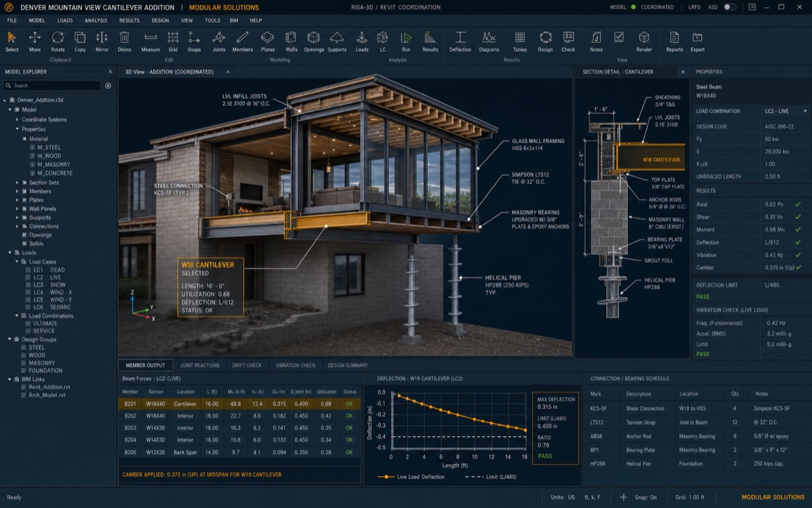Toggle Snap: On in status bar
The image size is (812, 508).
646,497
